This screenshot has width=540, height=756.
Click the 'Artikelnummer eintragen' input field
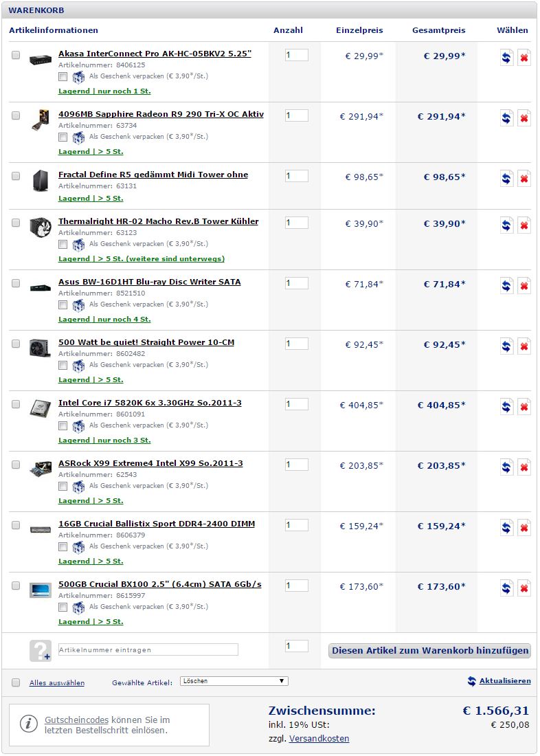point(148,649)
